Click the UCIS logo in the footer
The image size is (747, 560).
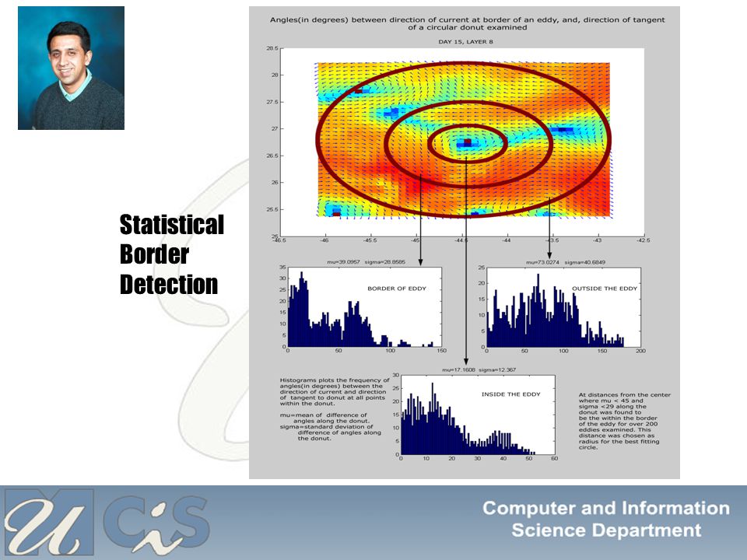[x=107, y=523]
